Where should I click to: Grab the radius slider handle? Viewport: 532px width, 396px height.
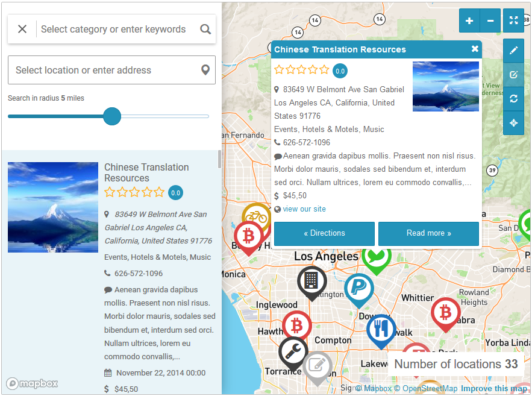pyautogui.click(x=112, y=116)
